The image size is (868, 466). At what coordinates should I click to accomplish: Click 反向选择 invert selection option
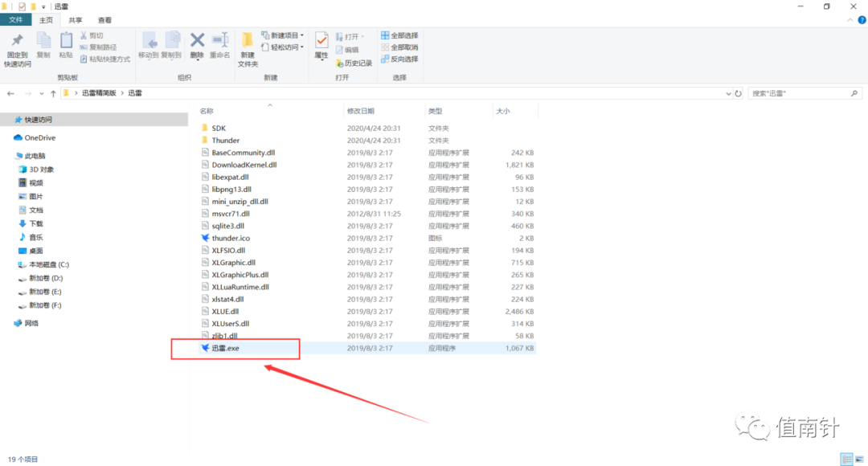399,59
